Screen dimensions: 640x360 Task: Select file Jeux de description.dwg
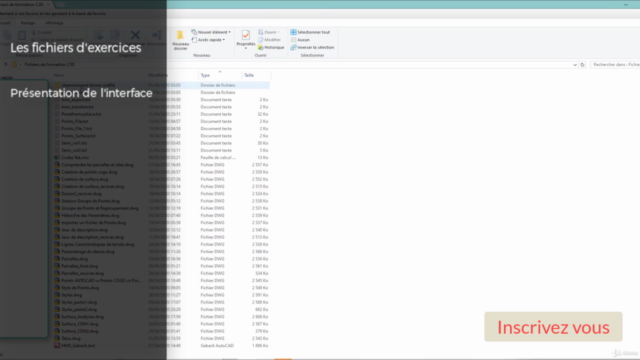[x=84, y=230]
